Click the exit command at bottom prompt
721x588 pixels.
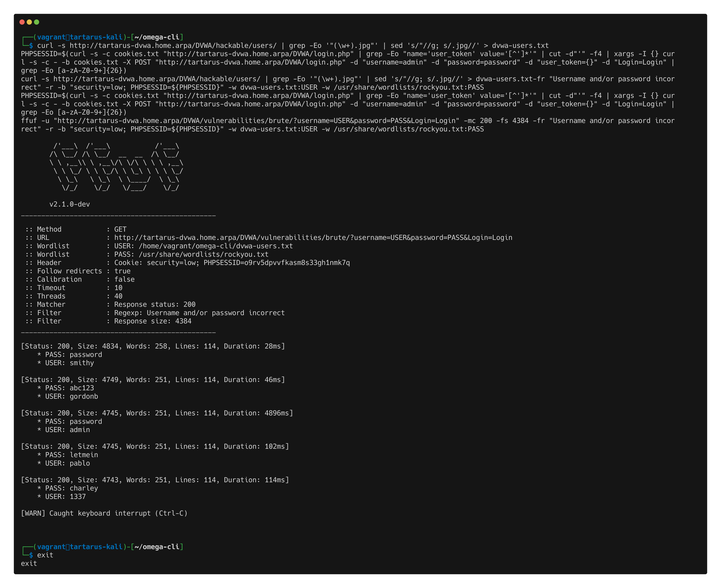click(45, 555)
